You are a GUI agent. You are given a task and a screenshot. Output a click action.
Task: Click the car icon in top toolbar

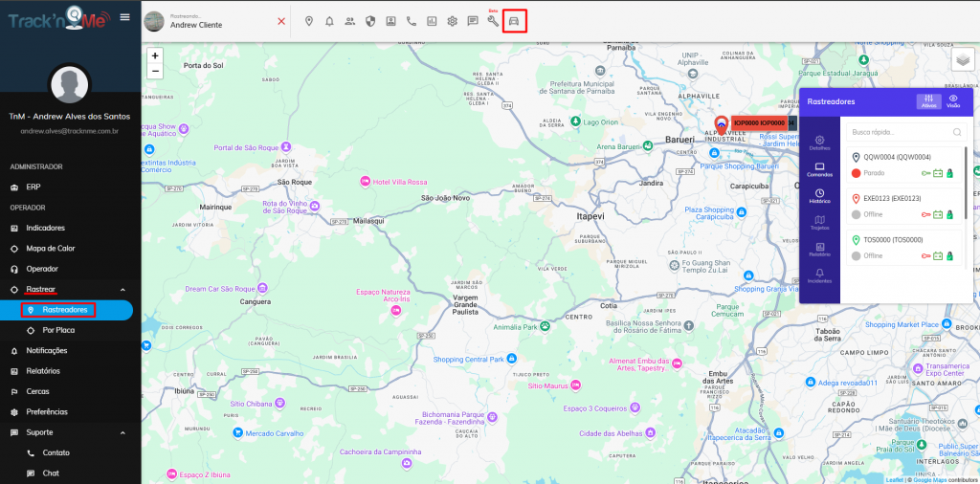pos(514,21)
